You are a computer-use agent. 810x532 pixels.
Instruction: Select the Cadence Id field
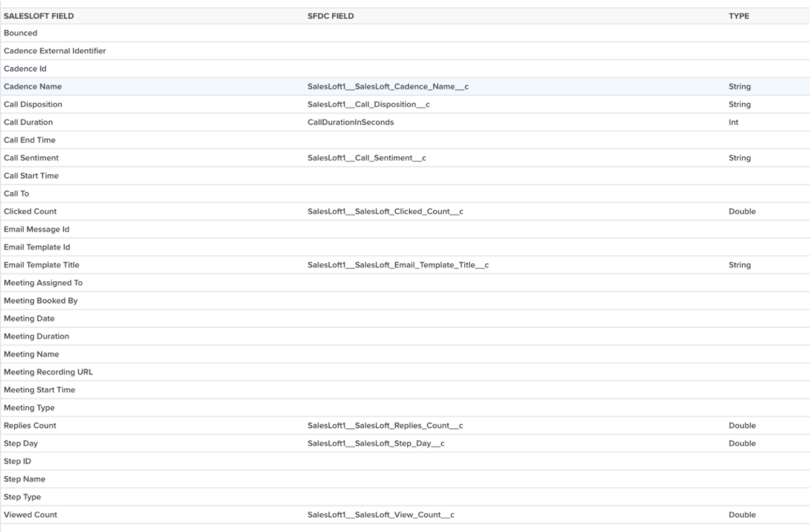click(25, 69)
